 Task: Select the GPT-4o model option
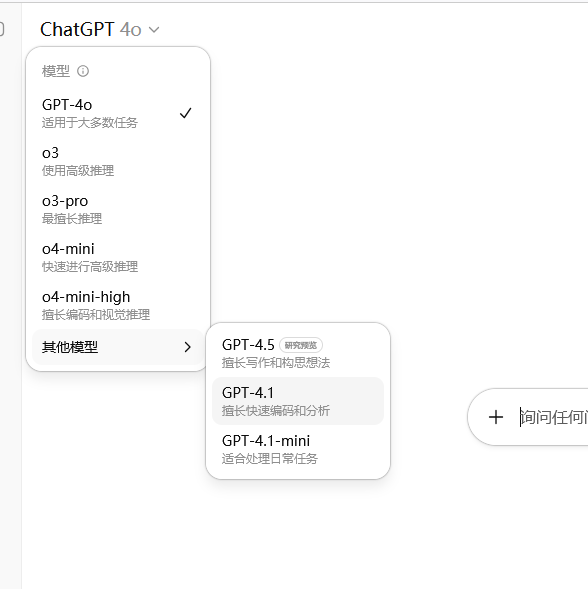pyautogui.click(x=118, y=113)
